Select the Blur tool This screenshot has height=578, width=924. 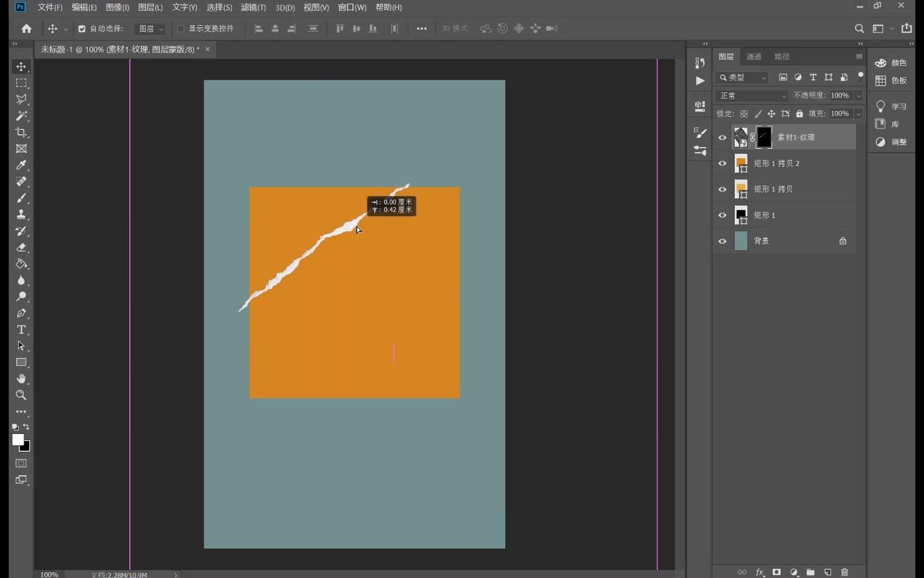[x=21, y=280]
